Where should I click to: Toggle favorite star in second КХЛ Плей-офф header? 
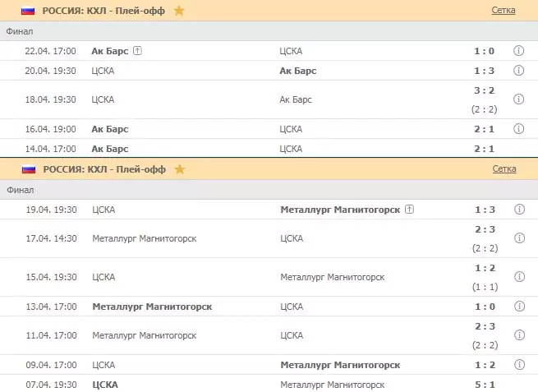180,169
